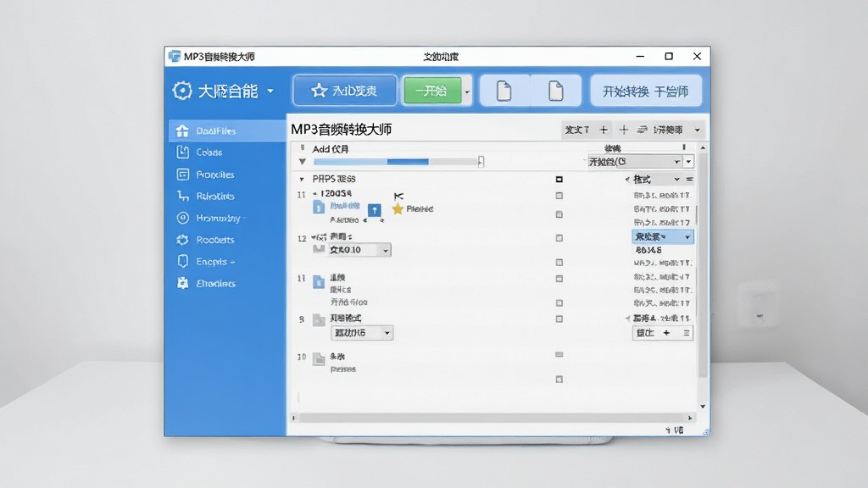Click the first plus icon in header

pyautogui.click(x=604, y=130)
